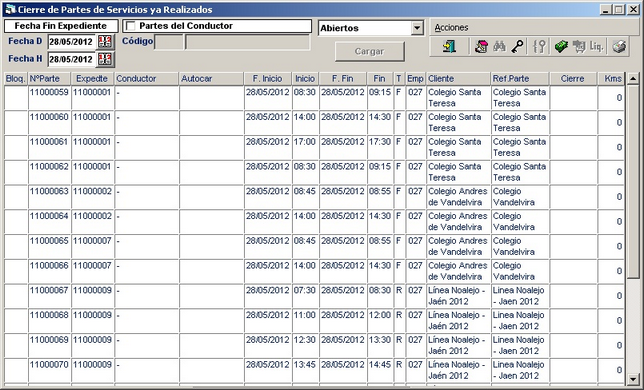Select the row with part number 11000065
Image resolution: width=644 pixels, height=390 pixels.
tap(314, 246)
